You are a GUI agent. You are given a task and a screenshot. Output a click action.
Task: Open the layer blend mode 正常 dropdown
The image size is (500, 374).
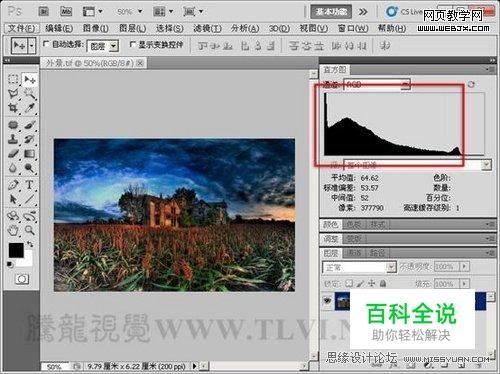point(359,267)
